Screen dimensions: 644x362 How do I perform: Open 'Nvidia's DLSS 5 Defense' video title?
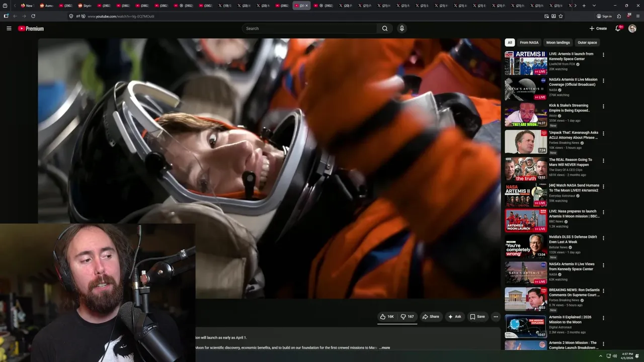tap(573, 239)
